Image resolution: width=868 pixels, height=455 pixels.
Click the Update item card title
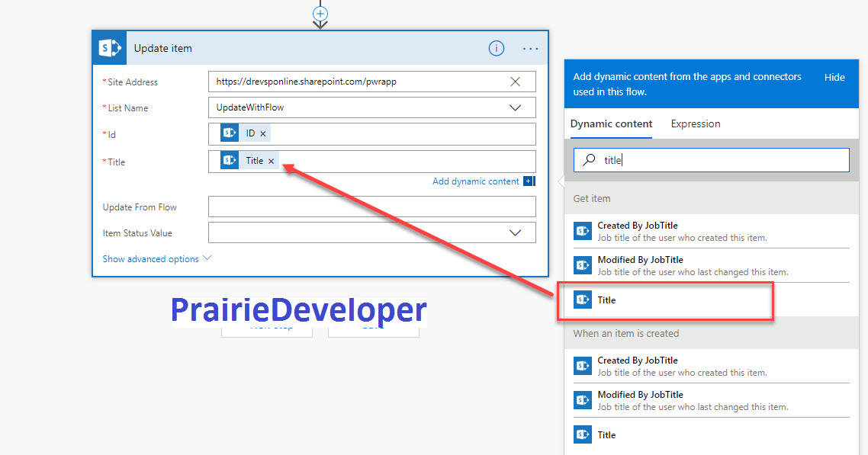(162, 49)
